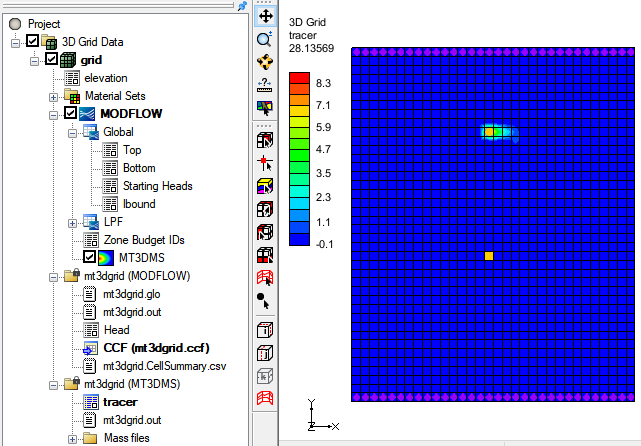This screenshot has height=446, width=641.
Task: Click the mt3dgrid (MT3DMS) folder label
Action: [132, 384]
